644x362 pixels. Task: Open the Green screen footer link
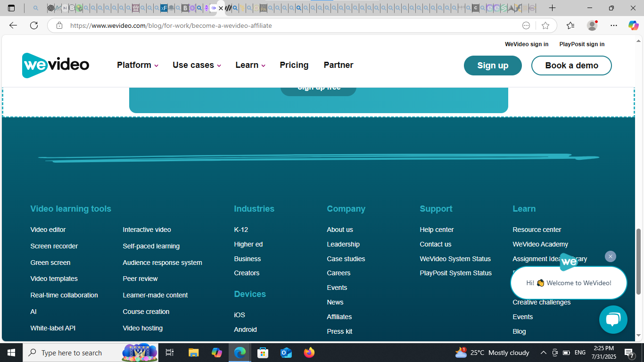pos(50,263)
